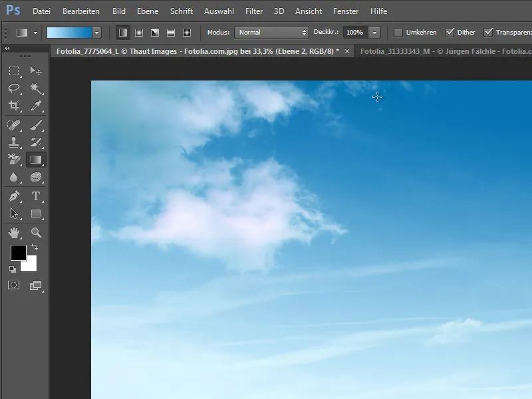Select the Healing Brush tool
This screenshot has width=532, height=399.
pos(14,125)
